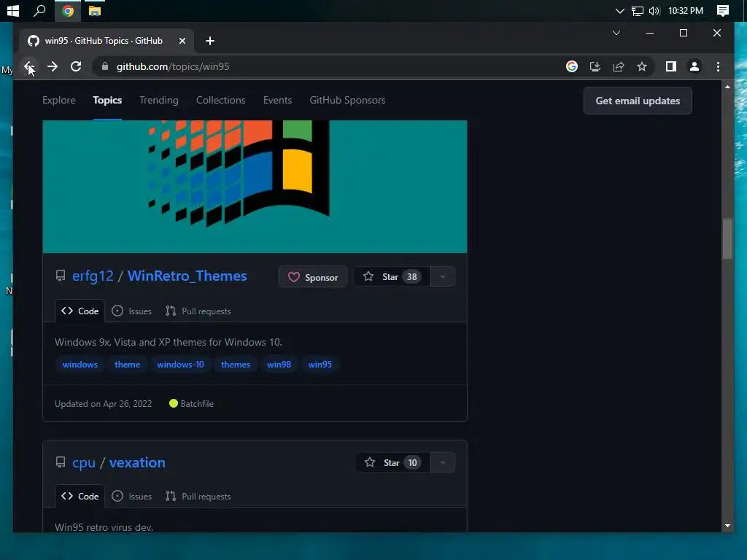
Task: Click the Windows 95 logo banner image
Action: pos(255,186)
